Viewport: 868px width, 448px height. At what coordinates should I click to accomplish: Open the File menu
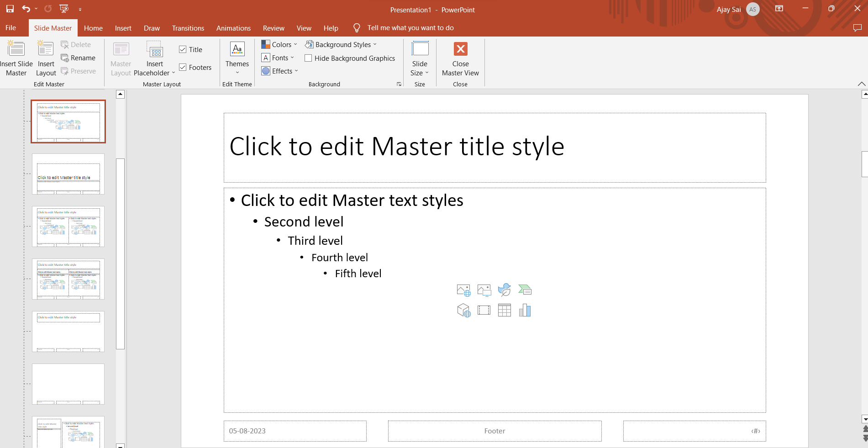coord(11,28)
